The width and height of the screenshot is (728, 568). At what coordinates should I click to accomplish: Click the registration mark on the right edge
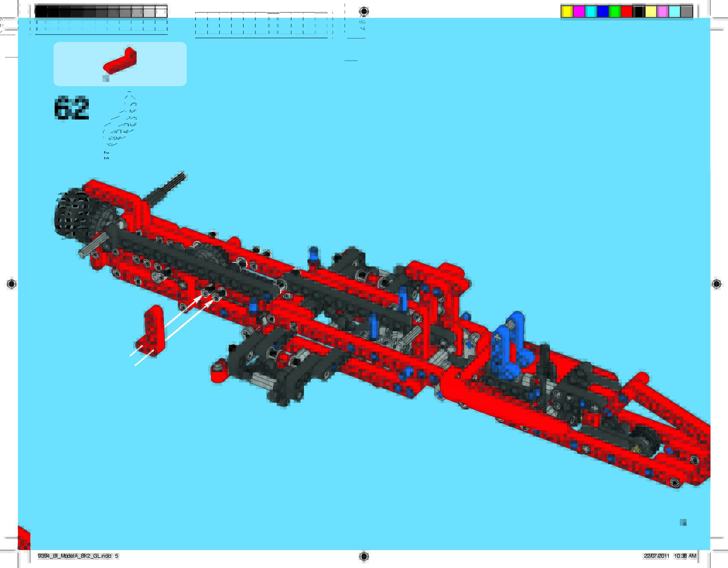(x=717, y=284)
